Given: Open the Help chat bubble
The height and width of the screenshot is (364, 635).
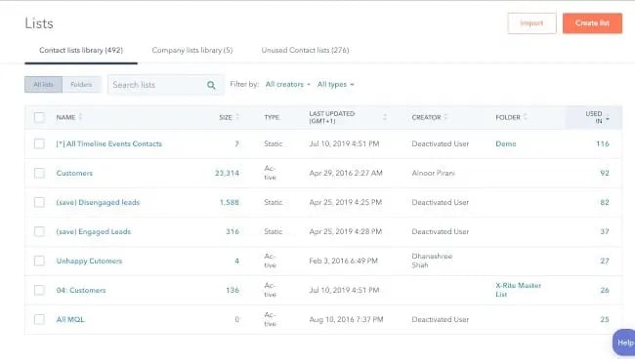Looking at the screenshot, I should pos(624,343).
